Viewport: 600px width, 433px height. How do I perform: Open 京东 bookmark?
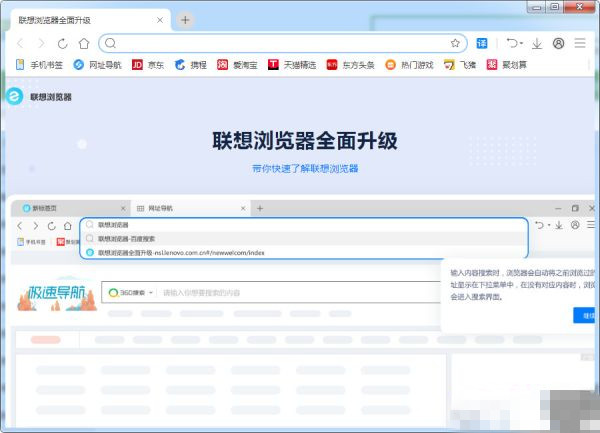148,65
